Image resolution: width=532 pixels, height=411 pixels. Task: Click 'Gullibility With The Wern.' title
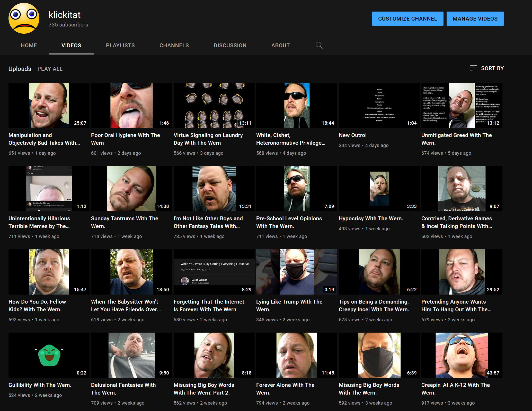click(x=40, y=385)
